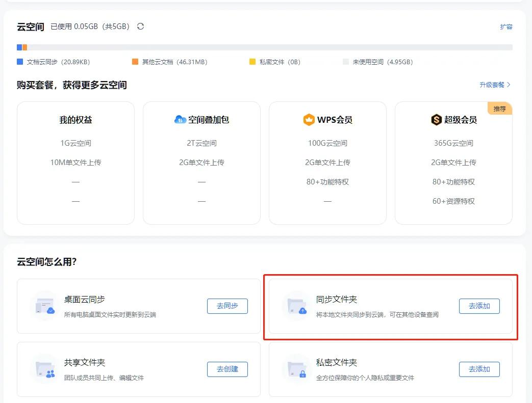Click the 超级会员 S badge icon
This screenshot has width=532, height=403.
click(436, 120)
